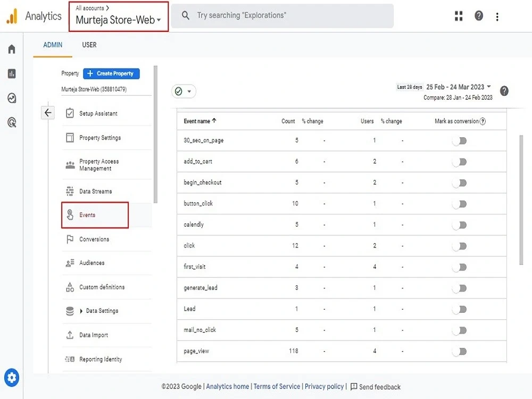Click the Property Access Management people icon
The width and height of the screenshot is (532, 399).
(70, 165)
